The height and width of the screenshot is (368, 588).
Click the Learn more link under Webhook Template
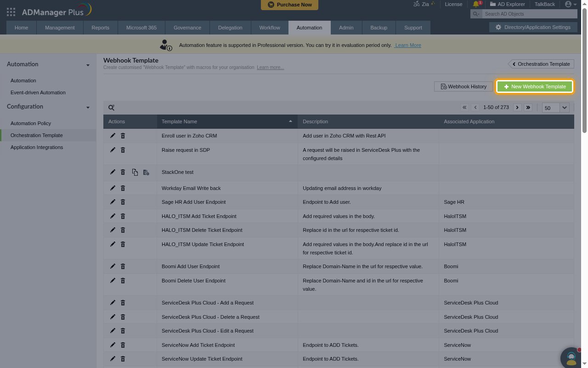coord(270,68)
